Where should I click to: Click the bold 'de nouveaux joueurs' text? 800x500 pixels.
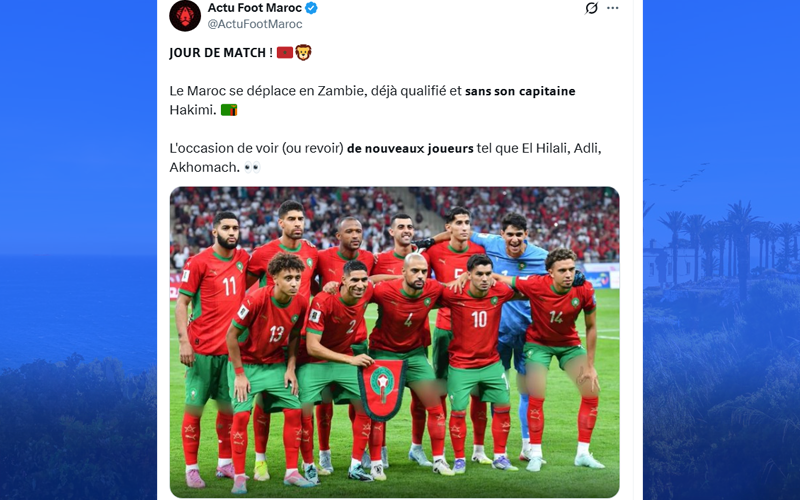pos(410,148)
